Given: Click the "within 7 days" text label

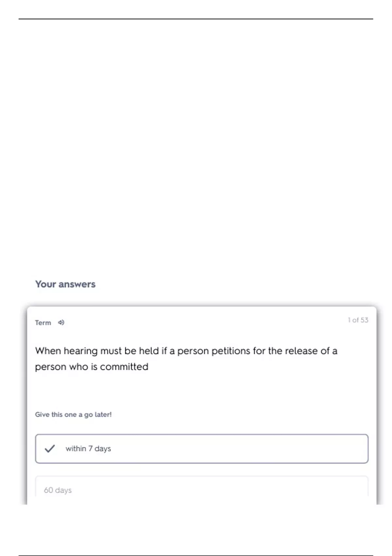Looking at the screenshot, I should coord(88,448).
